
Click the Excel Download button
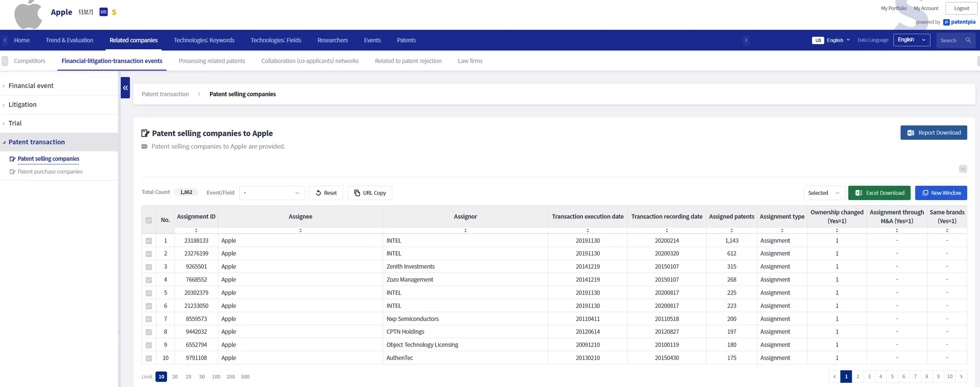pyautogui.click(x=880, y=193)
